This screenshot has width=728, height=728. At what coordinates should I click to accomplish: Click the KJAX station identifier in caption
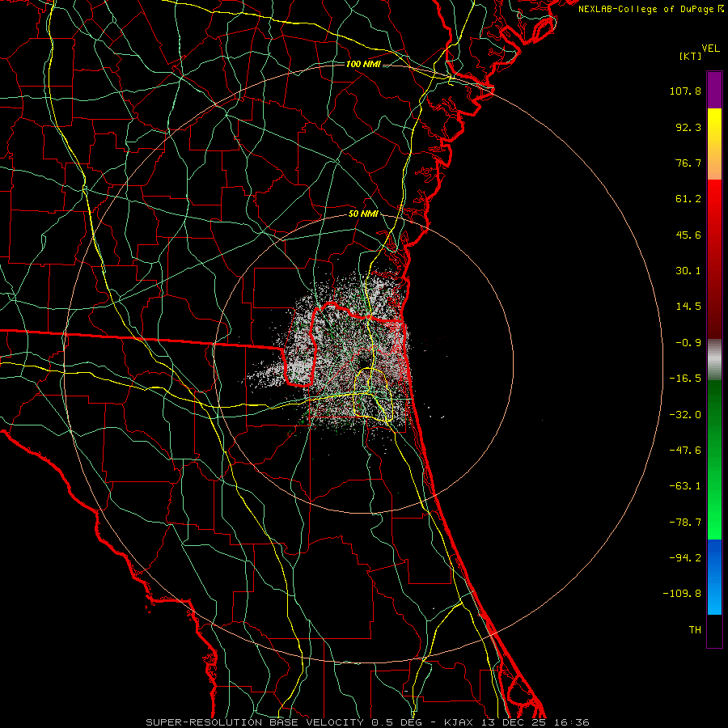[459, 722]
